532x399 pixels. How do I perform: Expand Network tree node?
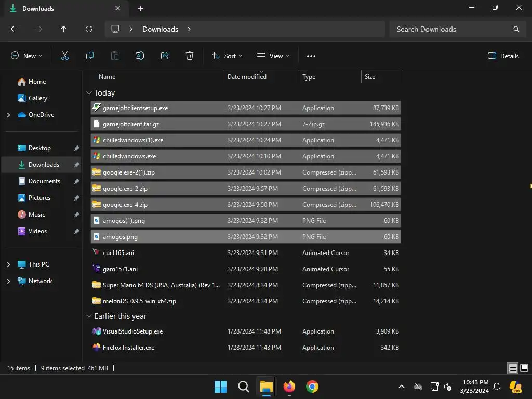(8, 281)
